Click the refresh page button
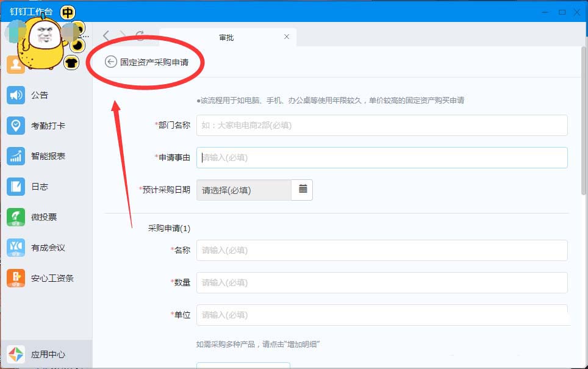The height and width of the screenshot is (369, 588). pyautogui.click(x=140, y=36)
